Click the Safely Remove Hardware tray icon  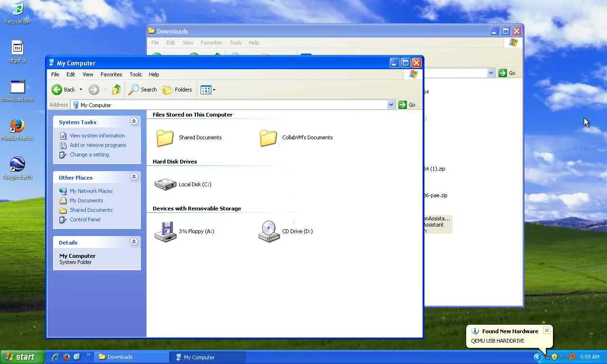tap(546, 357)
